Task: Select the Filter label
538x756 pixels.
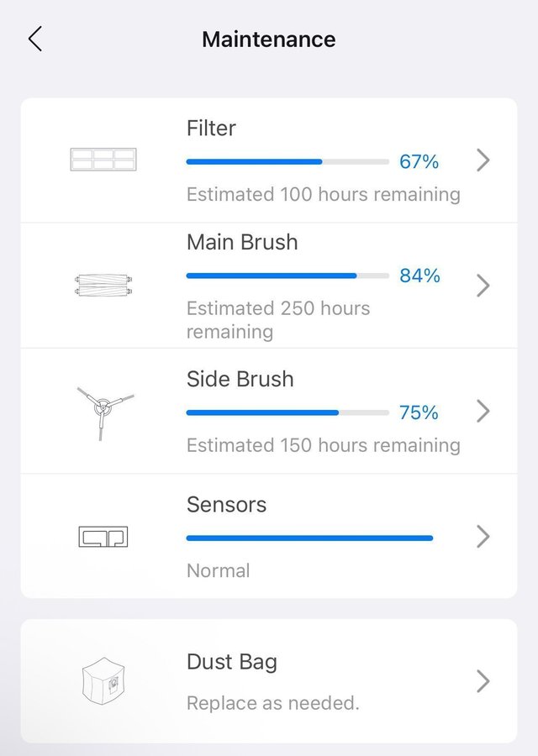Action: click(211, 129)
